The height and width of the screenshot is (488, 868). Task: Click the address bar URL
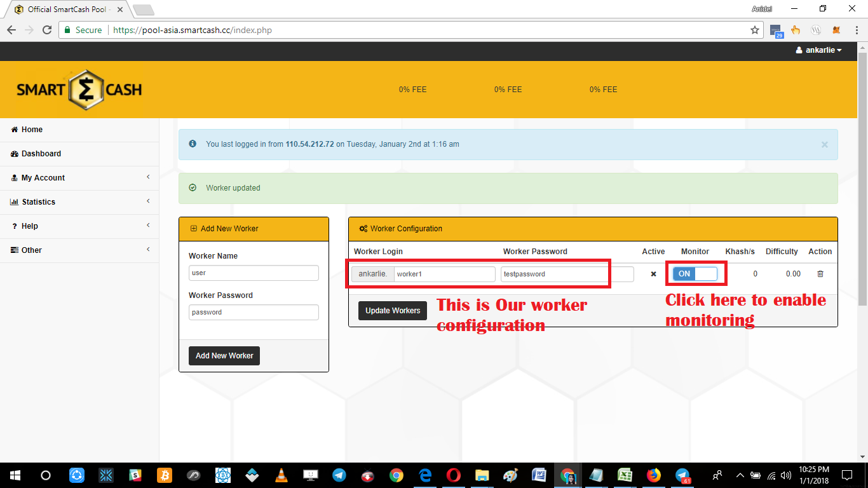click(192, 30)
